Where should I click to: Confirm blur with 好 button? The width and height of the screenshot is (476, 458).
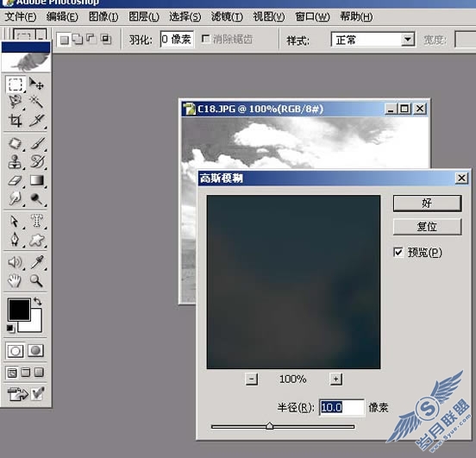[427, 204]
